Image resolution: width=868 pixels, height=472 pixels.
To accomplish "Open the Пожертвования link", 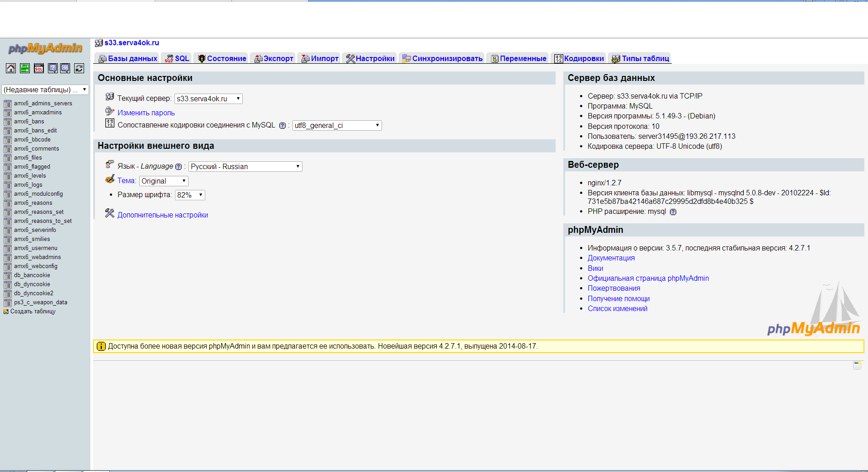I will point(614,288).
